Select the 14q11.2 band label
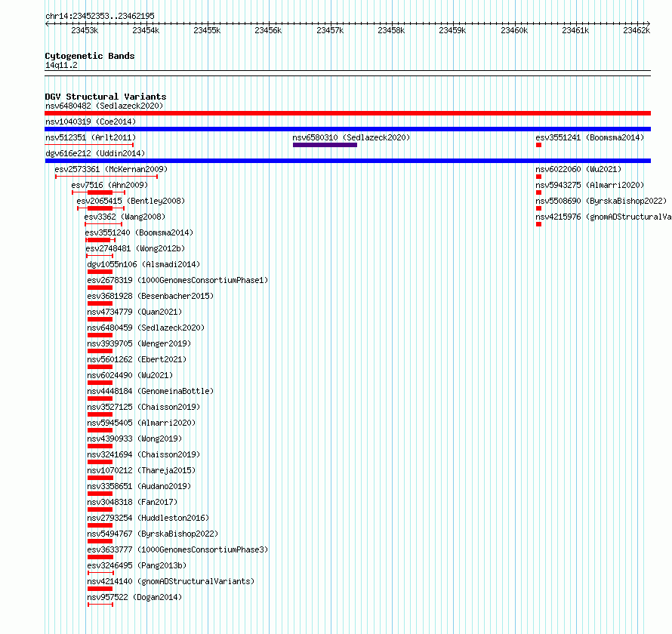This screenshot has width=672, height=634. point(61,65)
